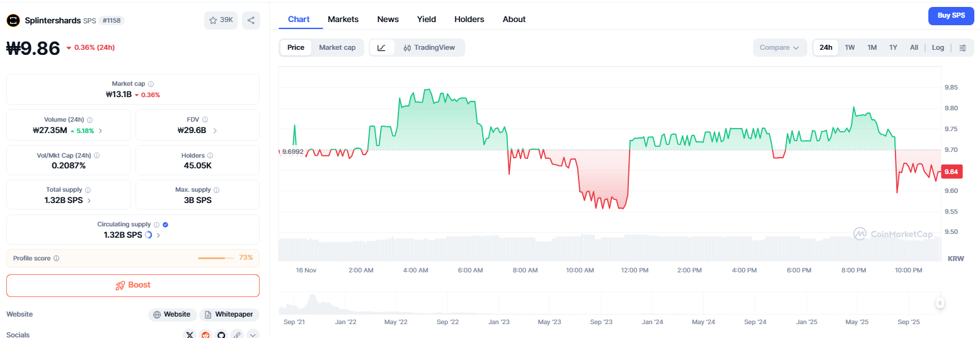Open the Holders tab
This screenshot has height=338, width=980.
[469, 20]
